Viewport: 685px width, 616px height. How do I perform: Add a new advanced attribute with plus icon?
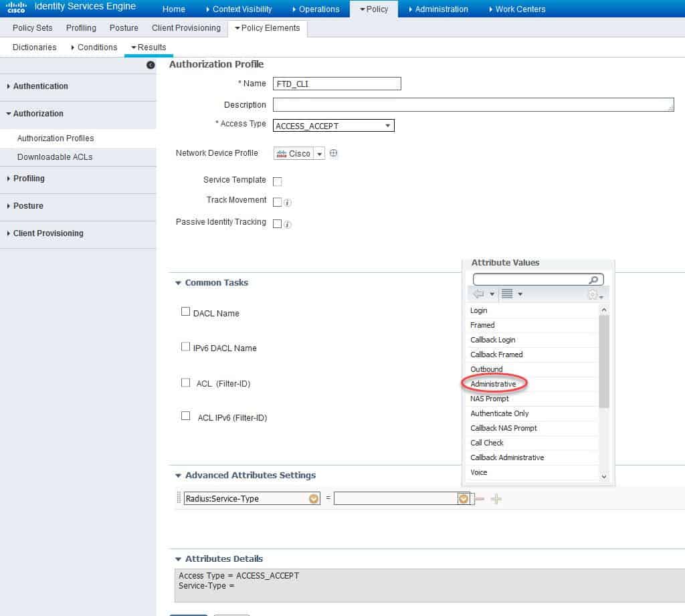(x=496, y=499)
